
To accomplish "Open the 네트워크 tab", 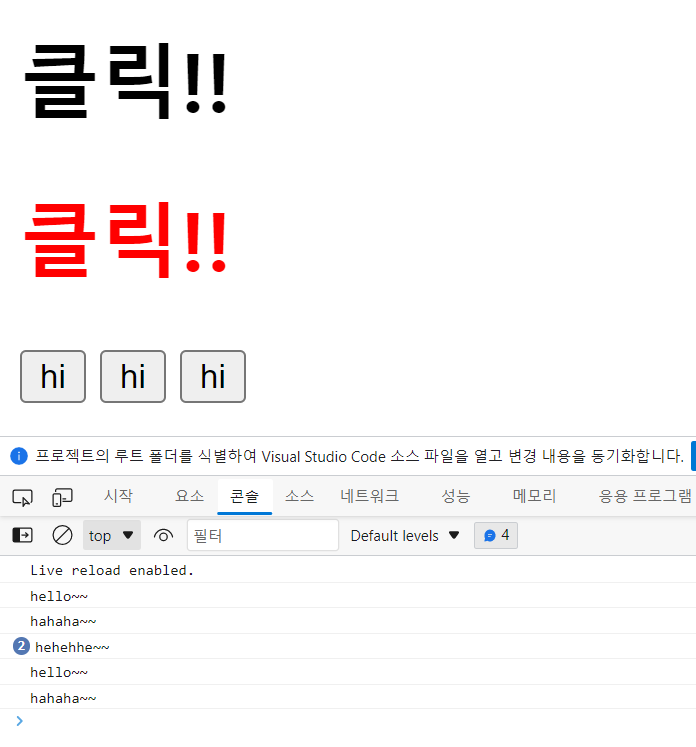I will (370, 496).
